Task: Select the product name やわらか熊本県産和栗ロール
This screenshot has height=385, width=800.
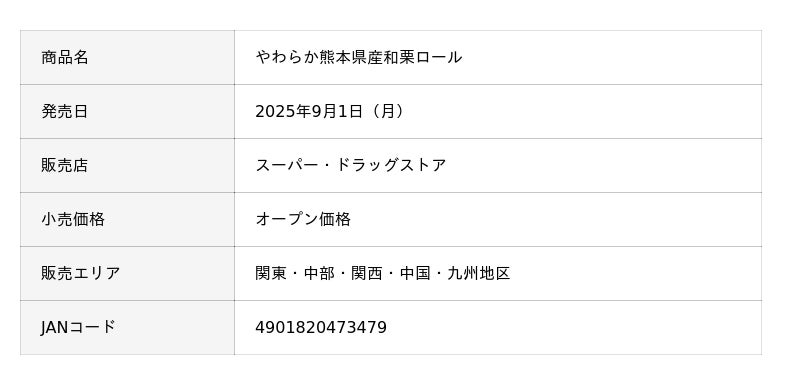Action: pos(359,57)
